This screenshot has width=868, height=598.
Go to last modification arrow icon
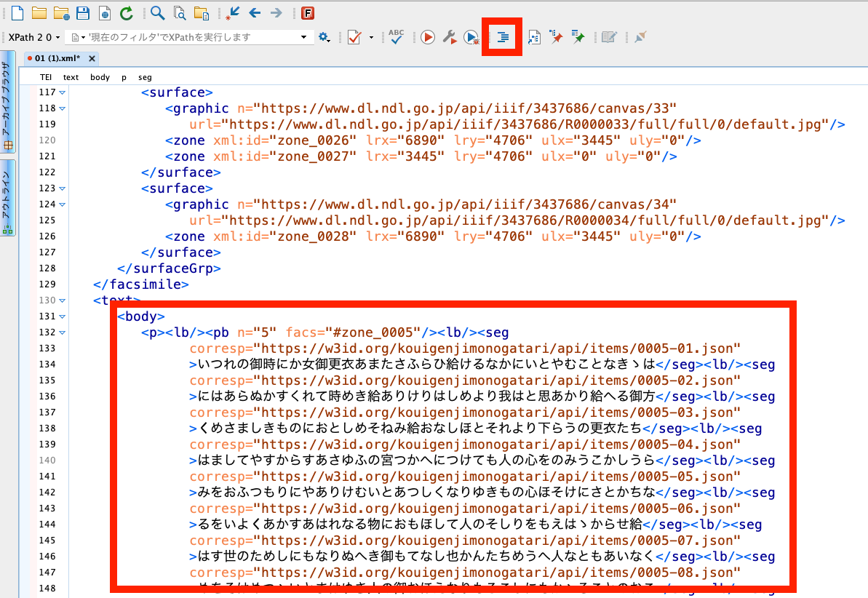[233, 13]
